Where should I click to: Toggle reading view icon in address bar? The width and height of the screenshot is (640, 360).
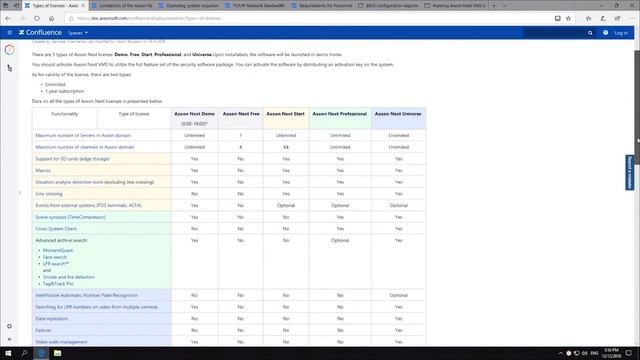point(558,18)
